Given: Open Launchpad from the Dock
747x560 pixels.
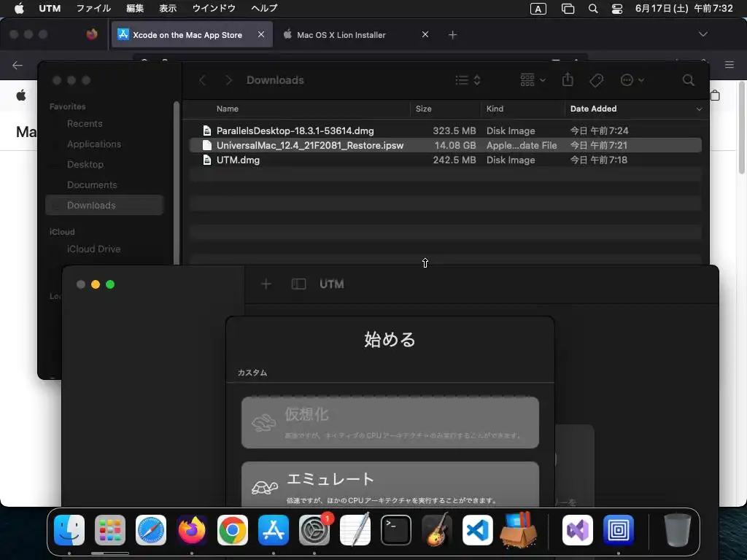Looking at the screenshot, I should [110, 529].
